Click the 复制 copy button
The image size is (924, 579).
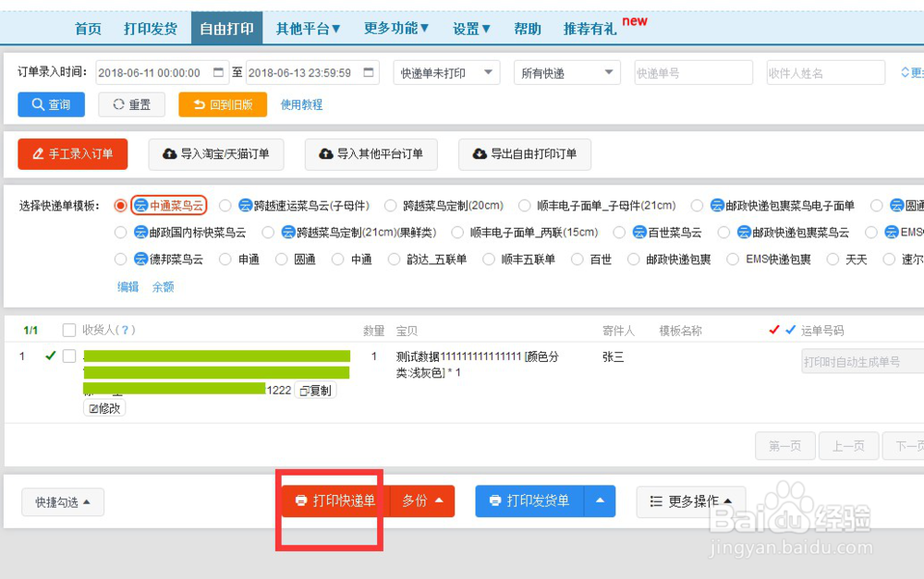(x=315, y=391)
